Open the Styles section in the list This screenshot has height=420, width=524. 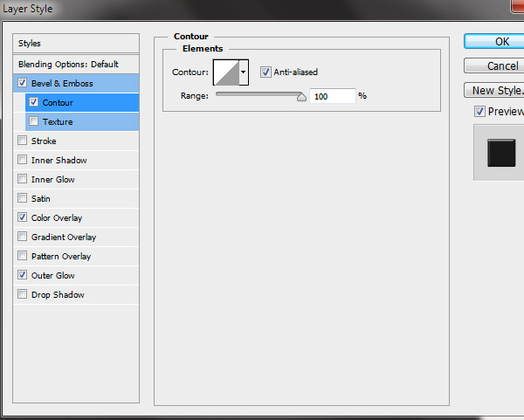click(77, 44)
